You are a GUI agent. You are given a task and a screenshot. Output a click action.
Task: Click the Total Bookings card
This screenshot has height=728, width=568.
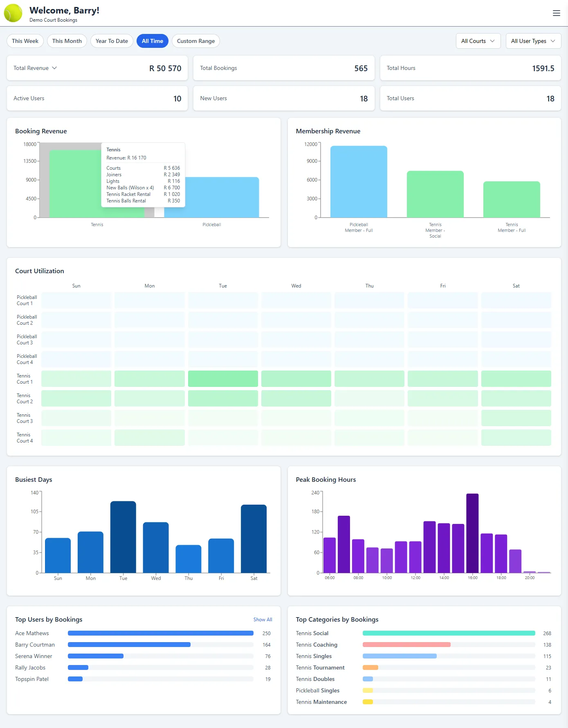(x=284, y=68)
